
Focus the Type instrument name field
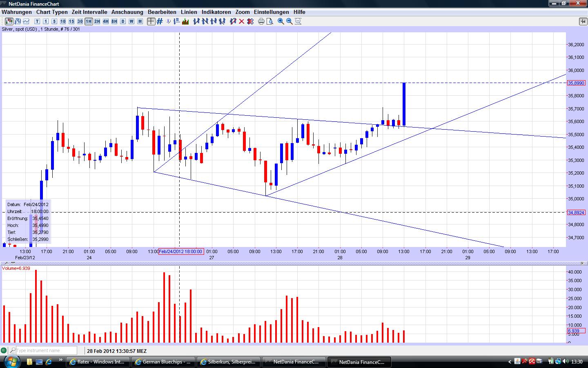click(46, 350)
